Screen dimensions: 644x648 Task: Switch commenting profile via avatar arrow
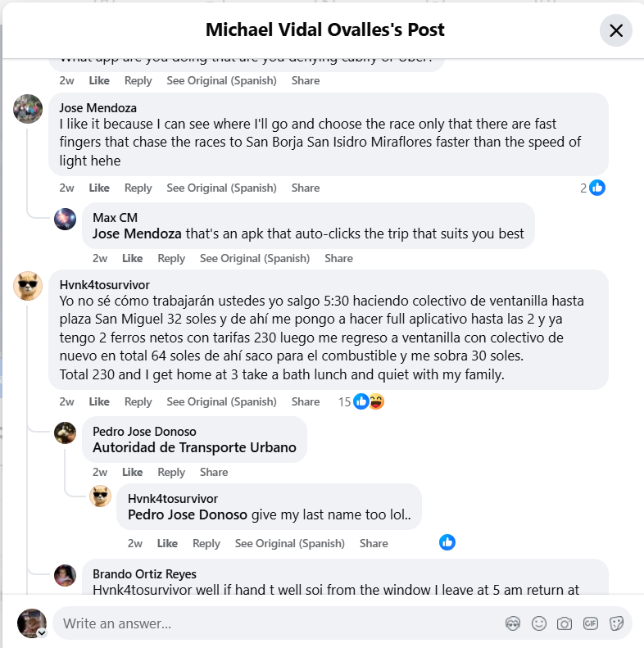[41, 632]
